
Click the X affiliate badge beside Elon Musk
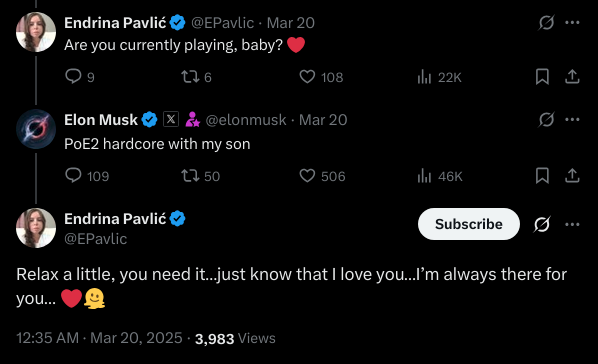171,119
